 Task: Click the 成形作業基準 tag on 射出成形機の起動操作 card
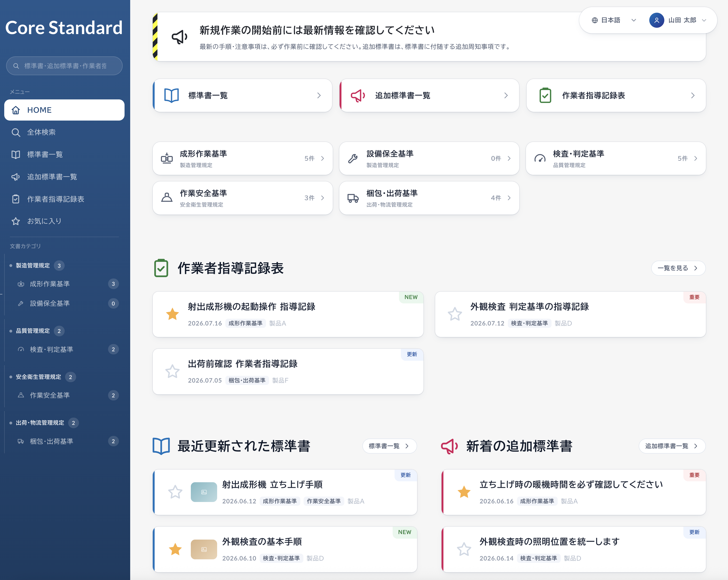pos(246,323)
